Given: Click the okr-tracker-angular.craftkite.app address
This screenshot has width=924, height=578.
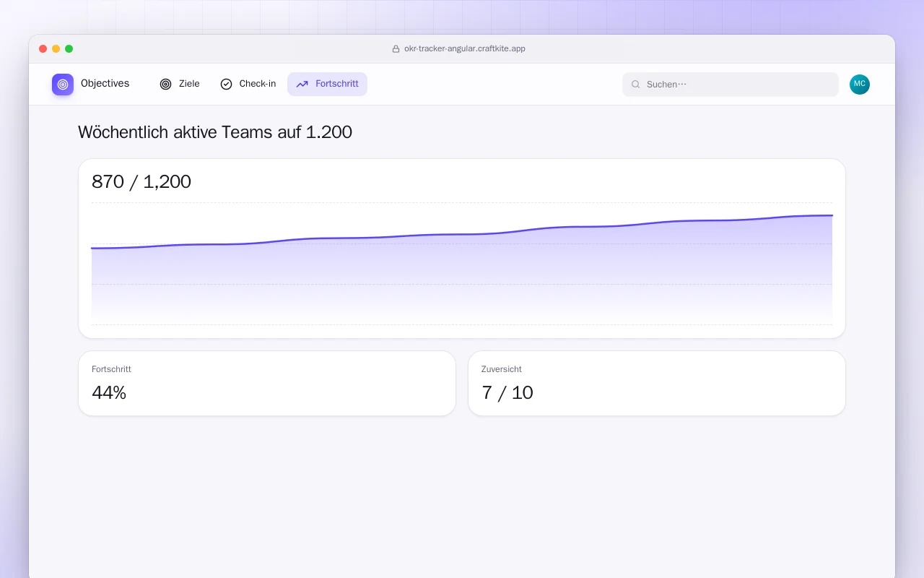Looking at the screenshot, I should coord(465,49).
